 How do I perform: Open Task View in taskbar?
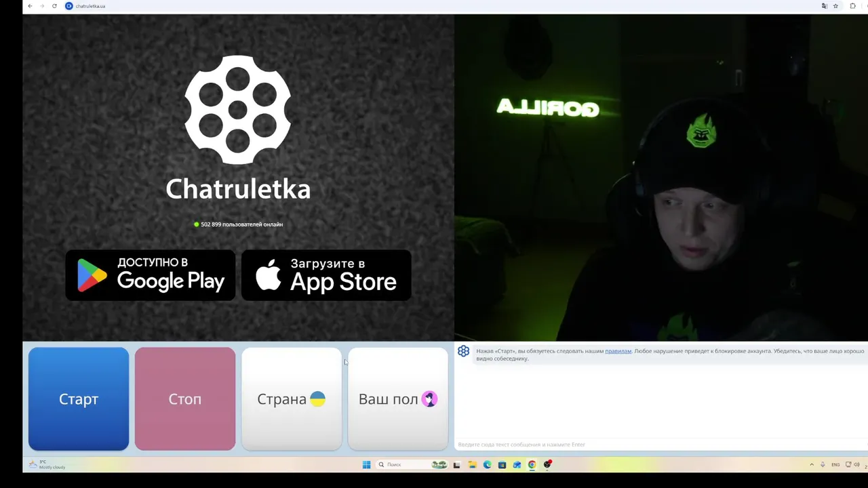[x=456, y=464]
